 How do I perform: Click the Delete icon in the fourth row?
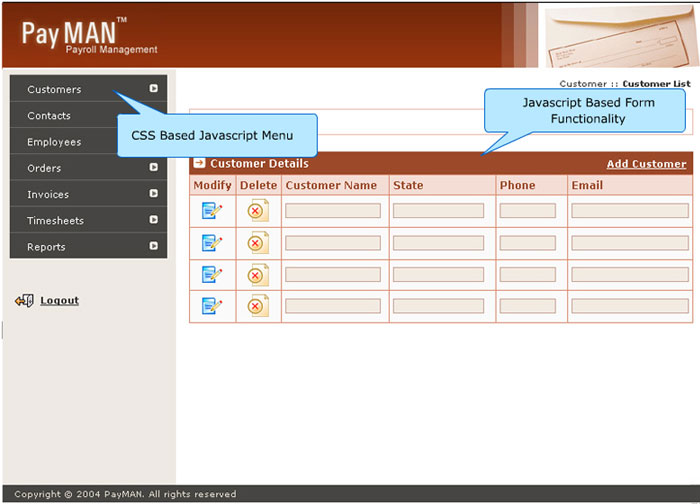pos(258,306)
